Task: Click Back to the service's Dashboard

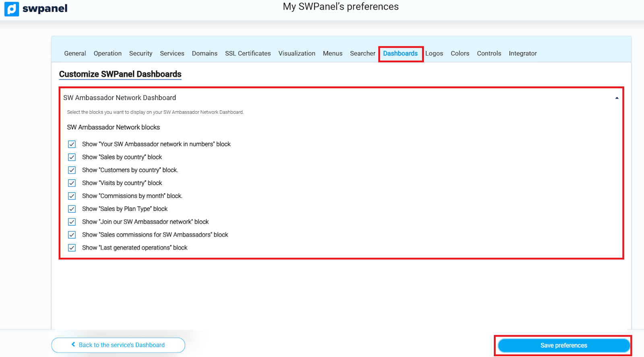Action: pos(118,345)
